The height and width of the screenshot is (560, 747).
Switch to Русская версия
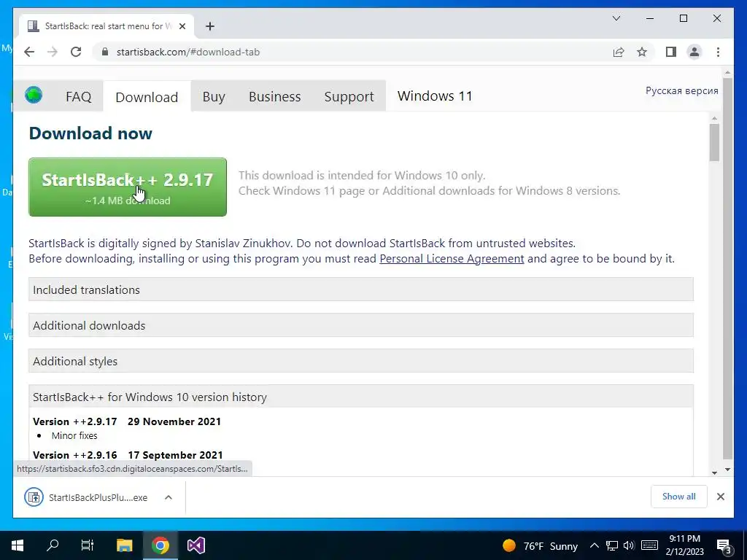[x=682, y=90]
